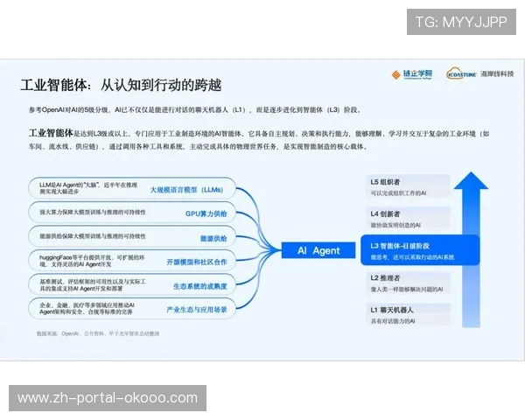Click the 链企学院 logo
The image size is (525, 420).
click(410, 74)
